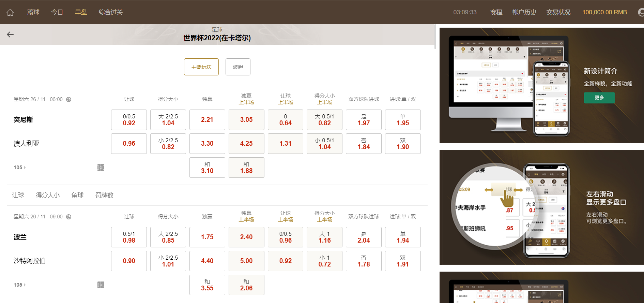644x303 pixels.
Task: Pick Poland draw odds 3.55
Action: click(207, 285)
